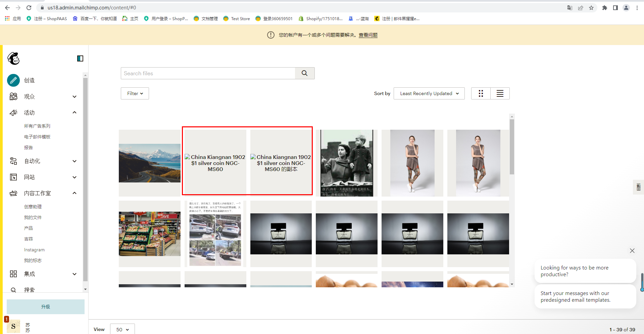Screen dimensions: 644x334
Task: Click the 网站 website sidebar icon
Action: click(x=13, y=177)
